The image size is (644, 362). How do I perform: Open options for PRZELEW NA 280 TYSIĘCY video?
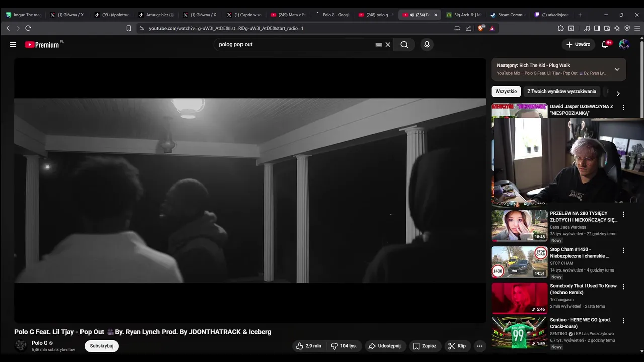point(623,214)
